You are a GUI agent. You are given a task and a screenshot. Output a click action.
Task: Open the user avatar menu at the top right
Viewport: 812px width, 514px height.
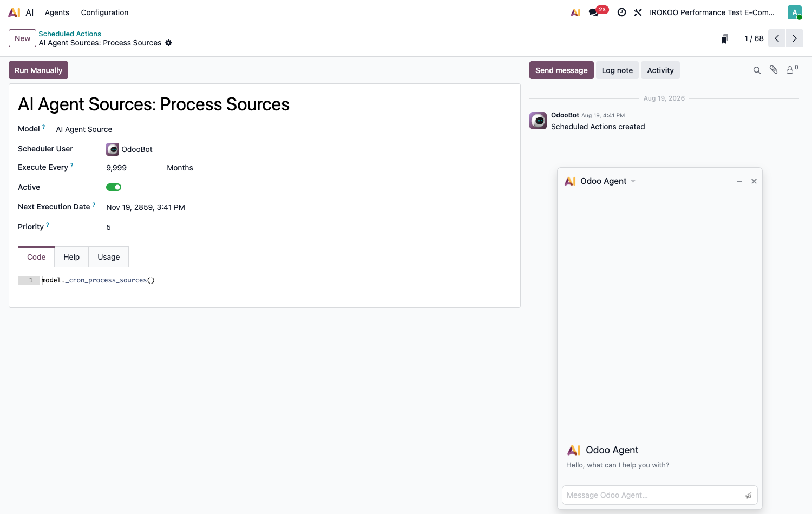point(795,12)
